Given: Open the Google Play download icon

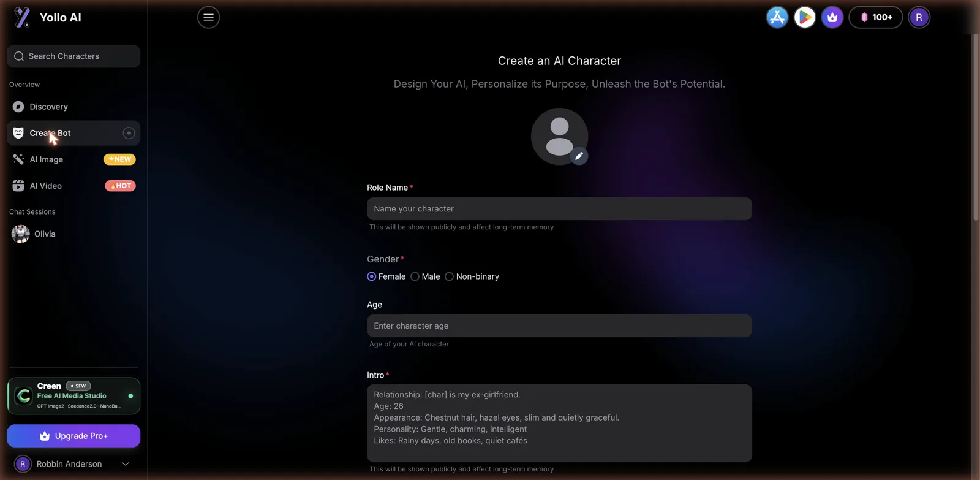Looking at the screenshot, I should click(805, 17).
